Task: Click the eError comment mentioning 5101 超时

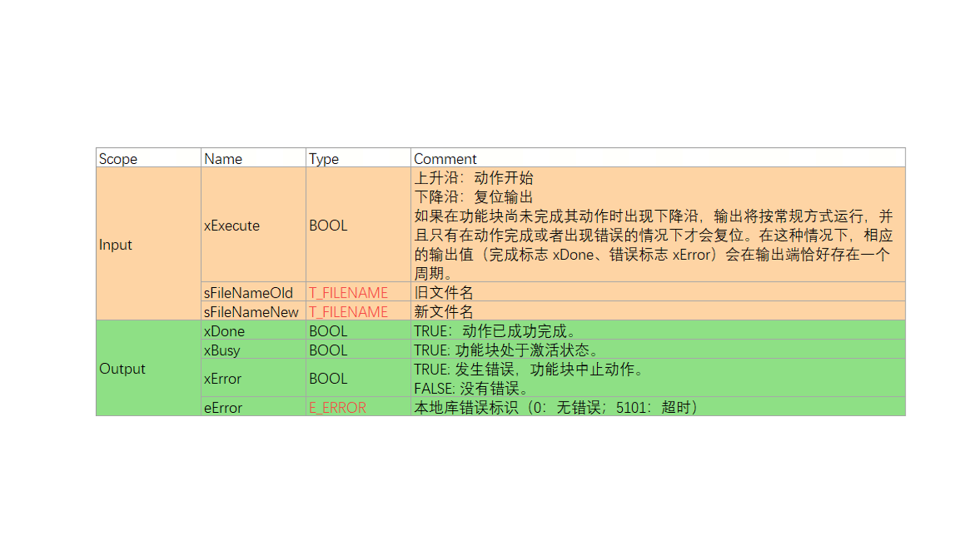Action: [555, 408]
